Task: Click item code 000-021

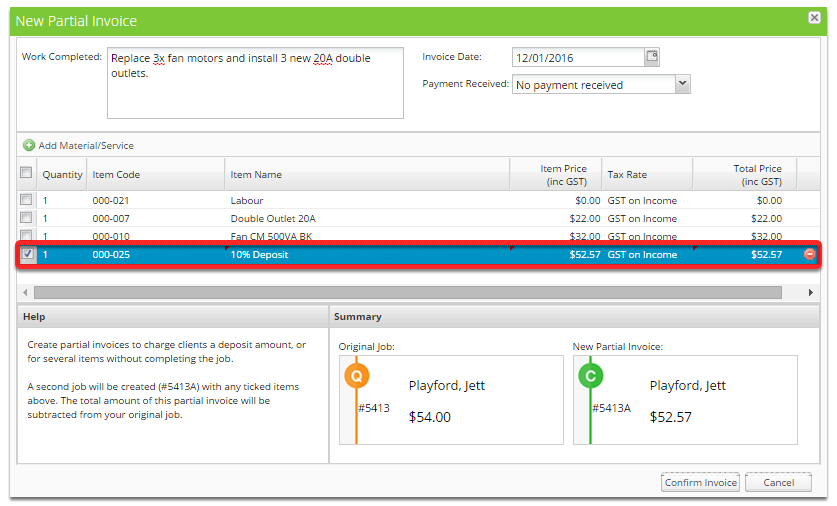Action: [110, 201]
